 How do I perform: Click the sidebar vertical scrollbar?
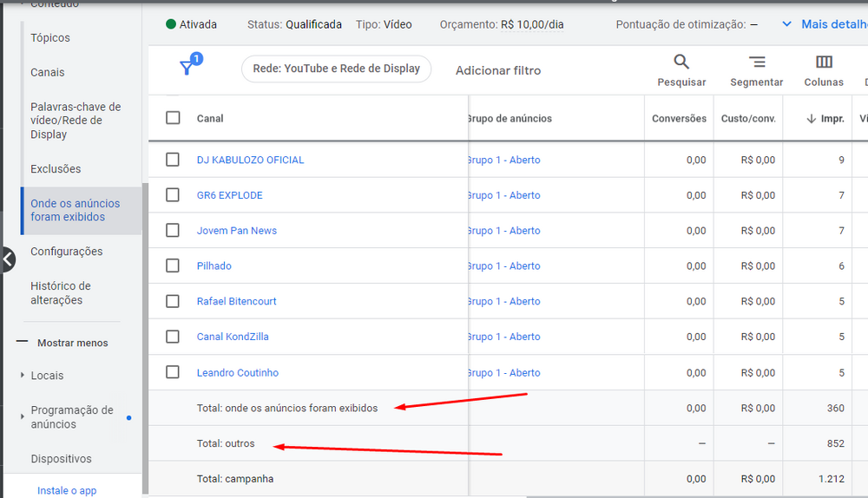click(x=145, y=337)
